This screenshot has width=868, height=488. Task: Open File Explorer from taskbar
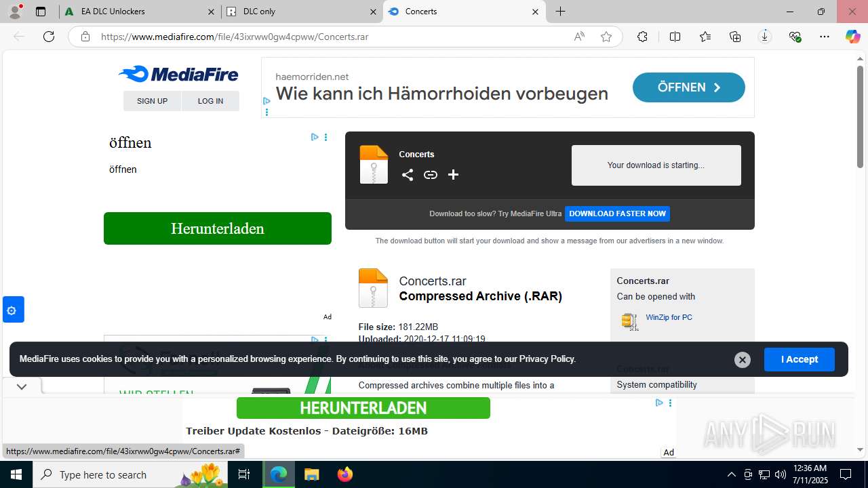pos(311,474)
